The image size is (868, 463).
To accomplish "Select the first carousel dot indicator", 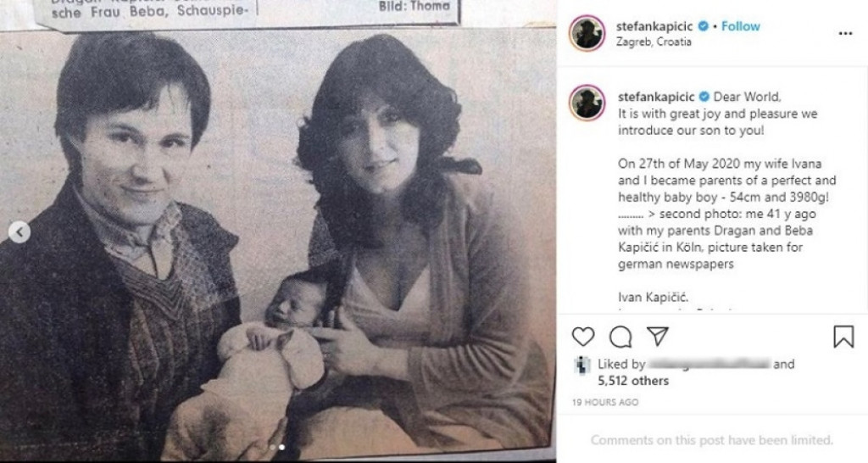I will point(273,447).
